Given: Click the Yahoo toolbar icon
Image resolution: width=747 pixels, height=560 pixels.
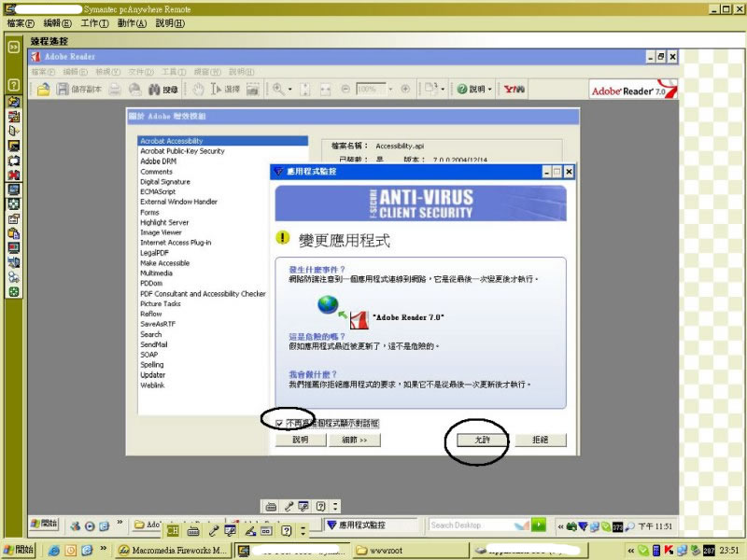Looking at the screenshot, I should coord(514,89).
